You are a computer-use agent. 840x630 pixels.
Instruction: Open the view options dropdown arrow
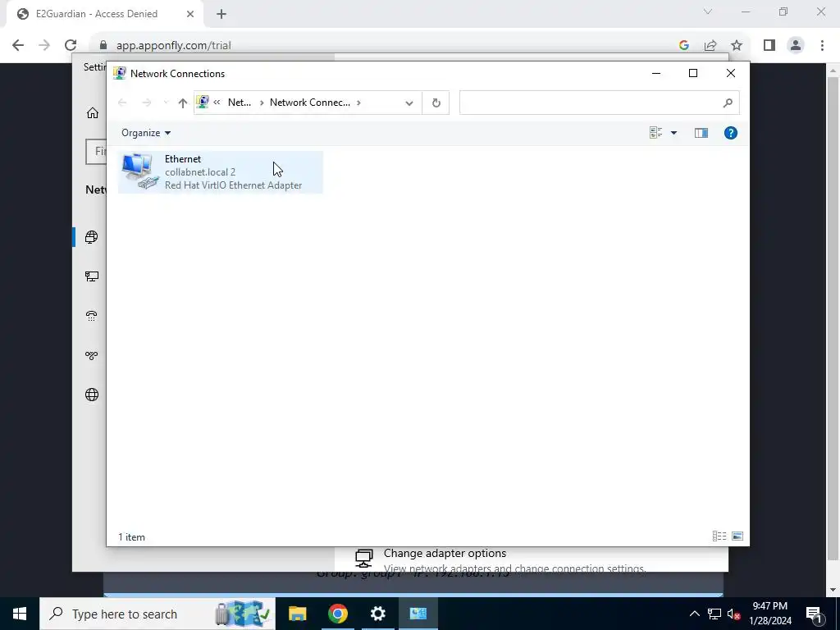pos(674,133)
